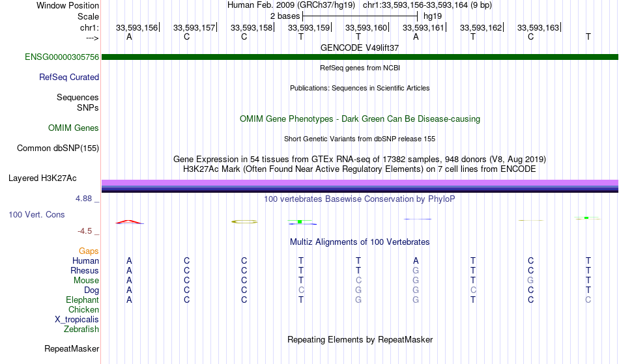The height and width of the screenshot is (364, 619).
Task: Click the OMIM Gene Phenotypes title
Action: (x=360, y=119)
